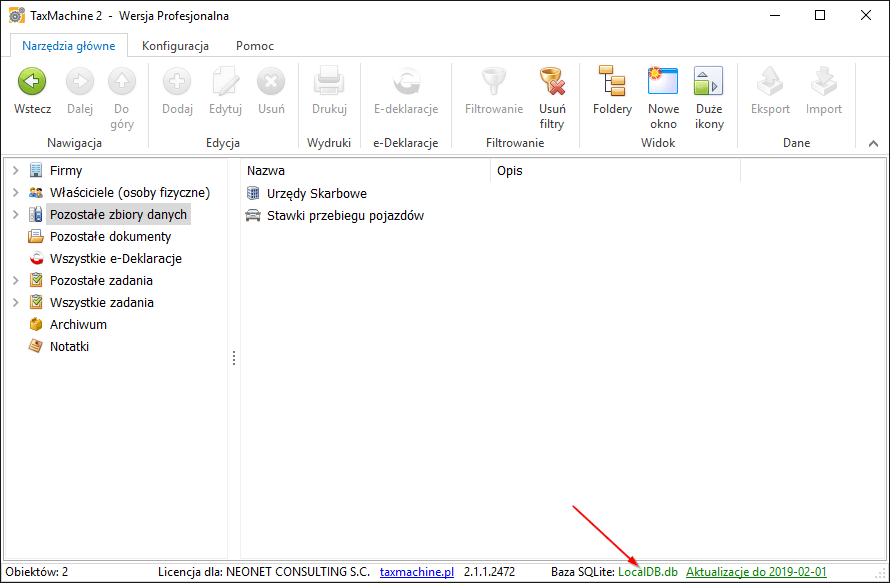
Task: Expand Właściciele (osoby fizyczne) node
Action: pyautogui.click(x=15, y=193)
